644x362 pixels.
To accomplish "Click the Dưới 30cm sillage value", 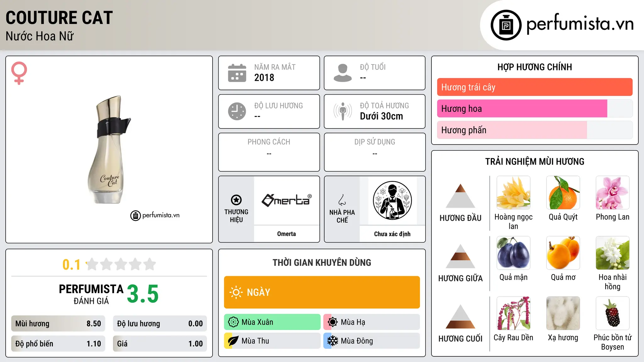I will (381, 116).
